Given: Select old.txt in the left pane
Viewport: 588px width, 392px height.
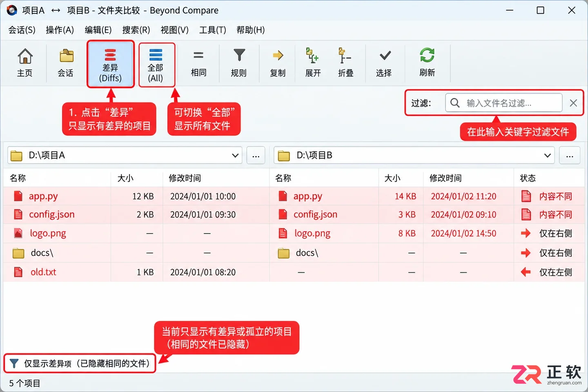Looking at the screenshot, I should pyautogui.click(x=43, y=272).
